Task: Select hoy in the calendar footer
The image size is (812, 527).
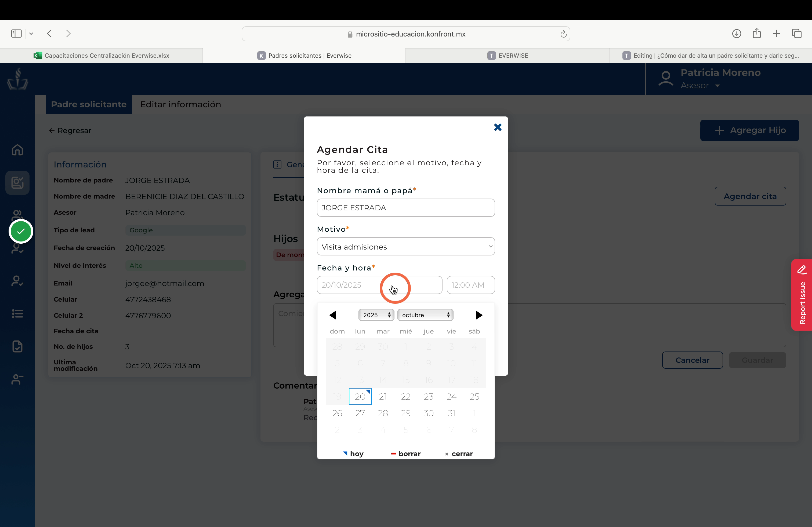Action: (x=353, y=454)
